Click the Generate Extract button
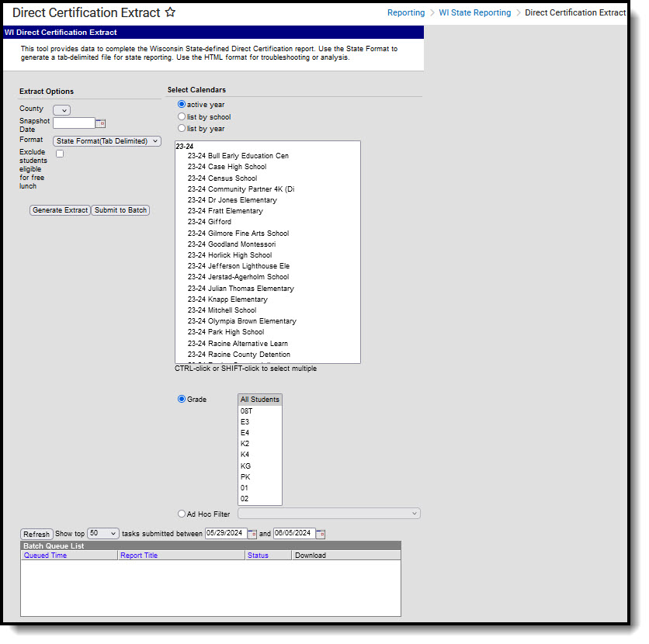649x644 pixels. pos(60,210)
